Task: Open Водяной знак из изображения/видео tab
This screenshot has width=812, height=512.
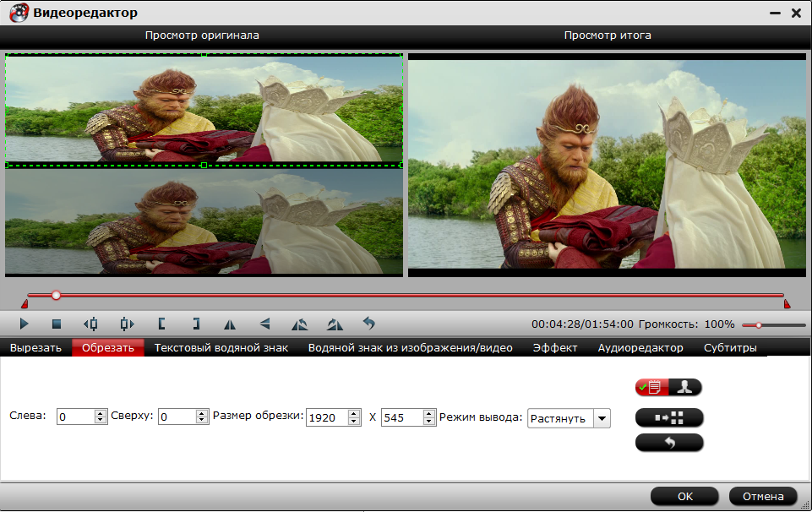Action: [x=410, y=348]
